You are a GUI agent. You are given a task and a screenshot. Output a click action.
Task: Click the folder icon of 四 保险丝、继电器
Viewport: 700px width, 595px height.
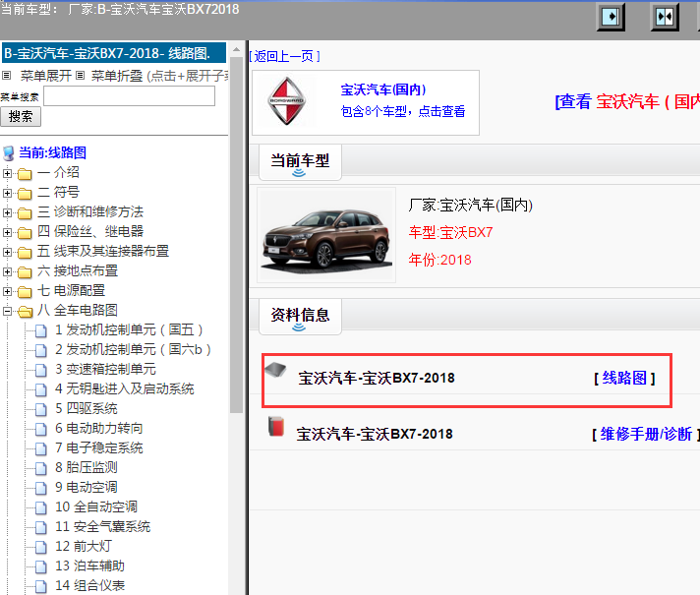pos(25,232)
